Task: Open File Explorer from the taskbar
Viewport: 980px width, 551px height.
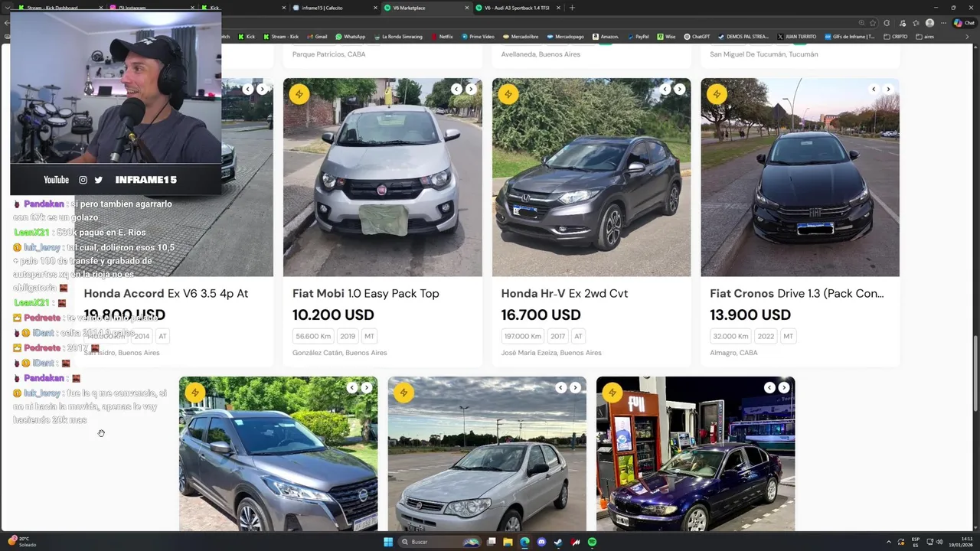Action: pos(508,542)
